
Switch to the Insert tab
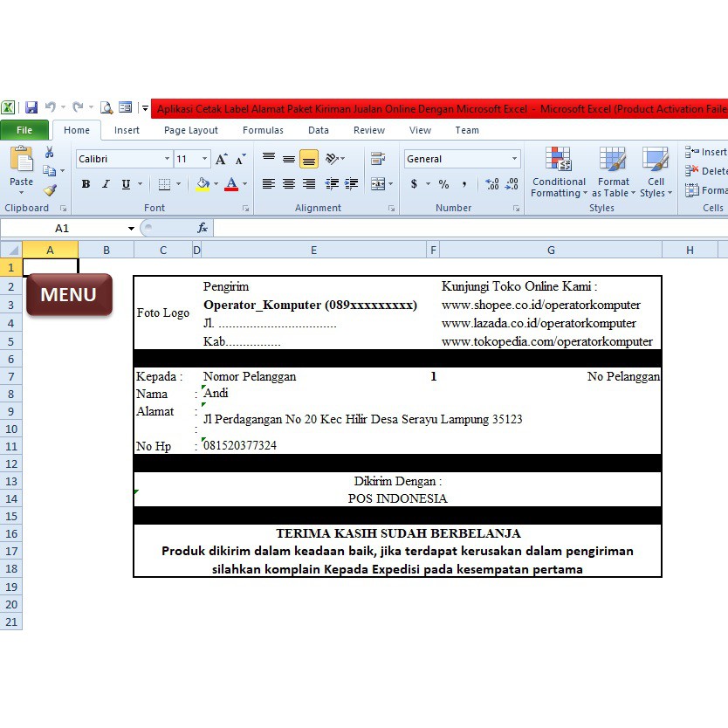point(127,130)
